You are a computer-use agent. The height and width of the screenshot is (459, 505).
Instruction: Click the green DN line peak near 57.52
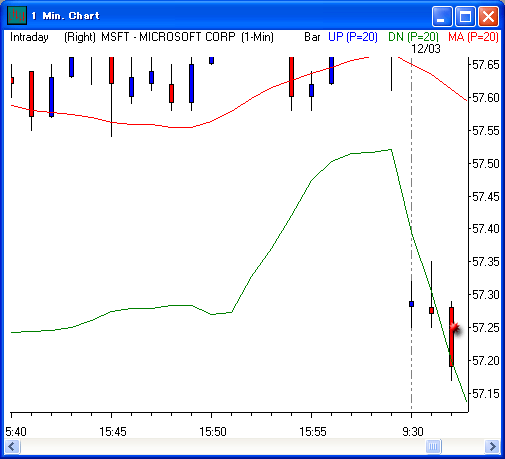(391, 150)
